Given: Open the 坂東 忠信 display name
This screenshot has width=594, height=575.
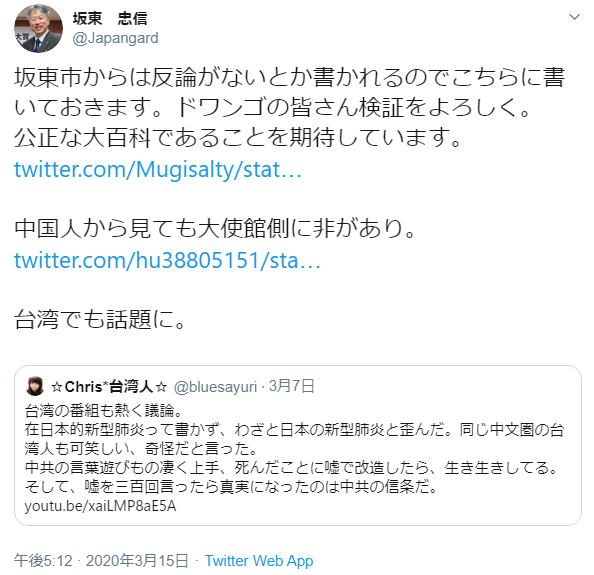Looking at the screenshot, I should click(110, 18).
